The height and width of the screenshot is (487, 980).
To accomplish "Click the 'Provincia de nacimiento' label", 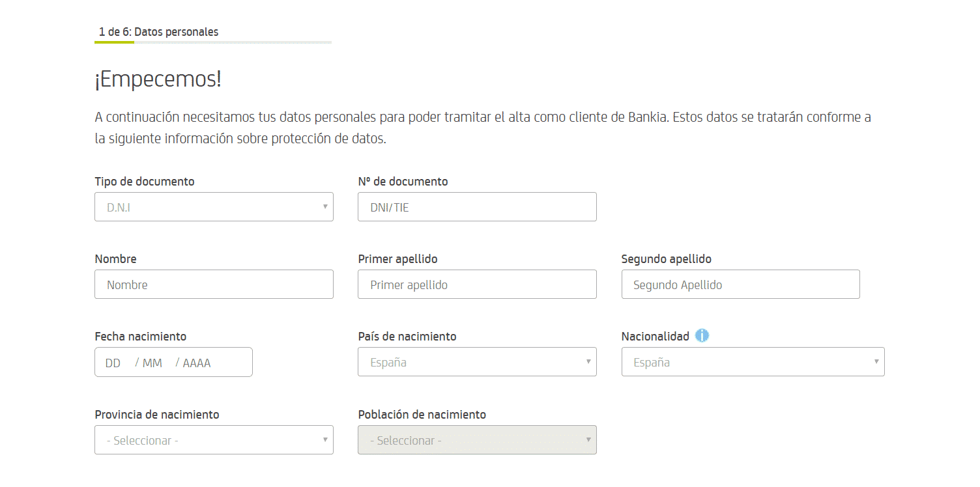I will pos(157,415).
